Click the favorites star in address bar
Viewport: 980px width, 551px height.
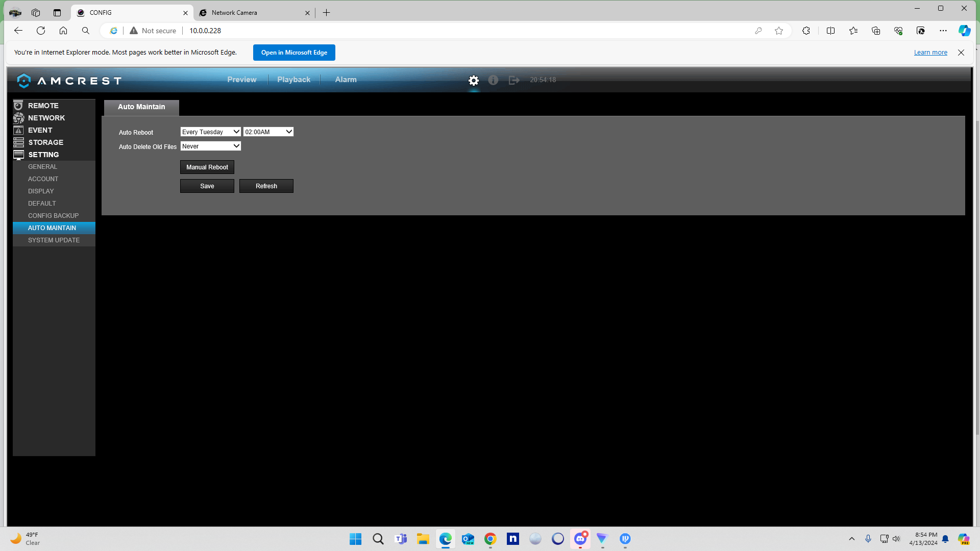(x=779, y=31)
